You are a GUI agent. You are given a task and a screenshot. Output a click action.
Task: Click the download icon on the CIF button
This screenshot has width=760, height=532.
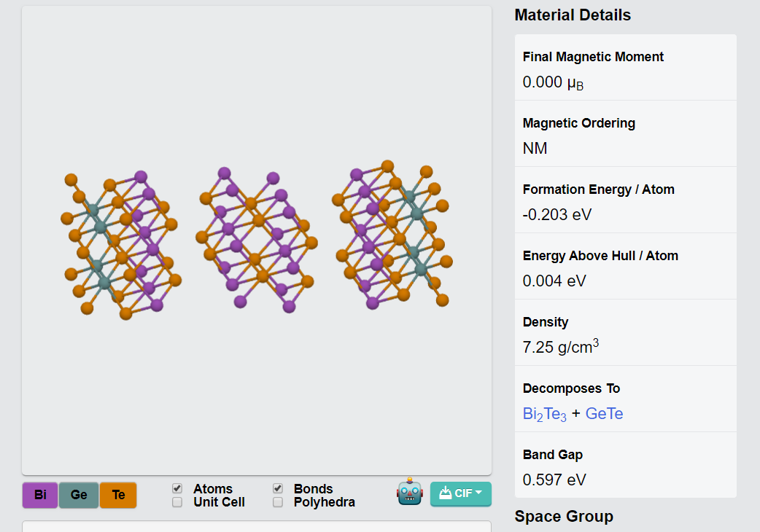tap(444, 493)
